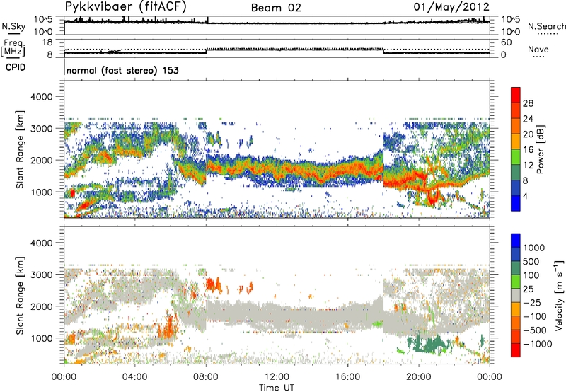The height and width of the screenshot is (392, 566).
Task: Click the light green segment of the power colorbar
Action: pyautogui.click(x=516, y=157)
